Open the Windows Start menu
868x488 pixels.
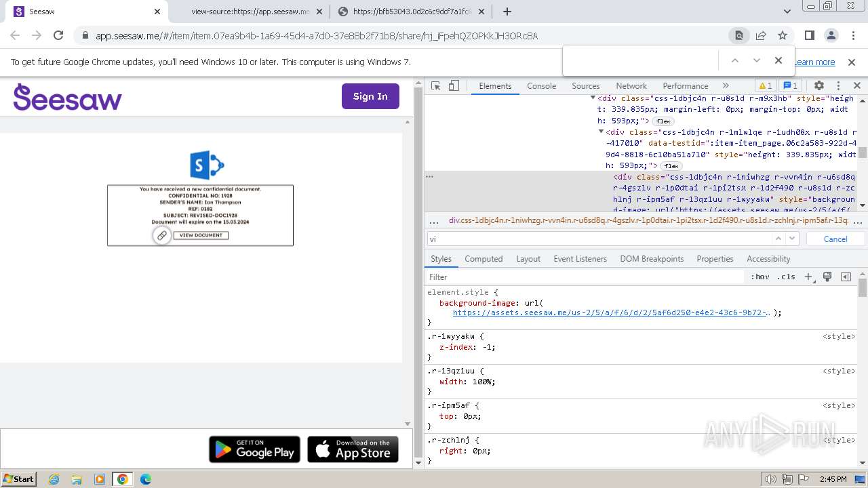19,479
